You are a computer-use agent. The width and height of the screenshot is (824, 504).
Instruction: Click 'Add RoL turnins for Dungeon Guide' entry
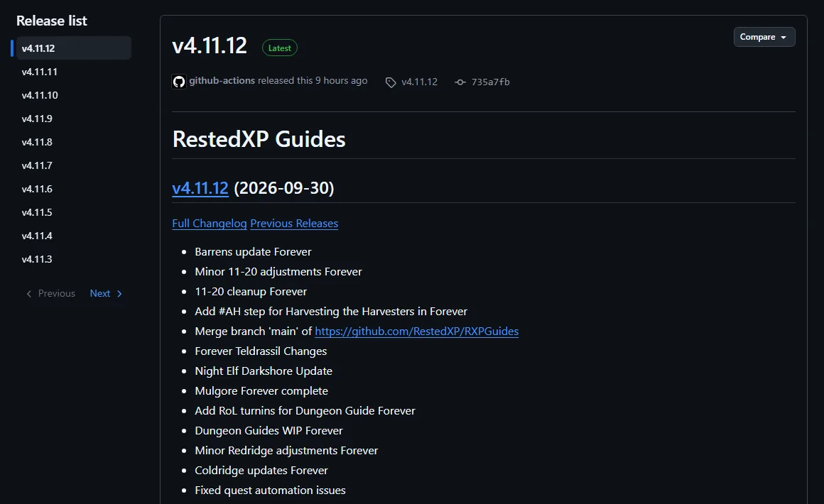305,410
